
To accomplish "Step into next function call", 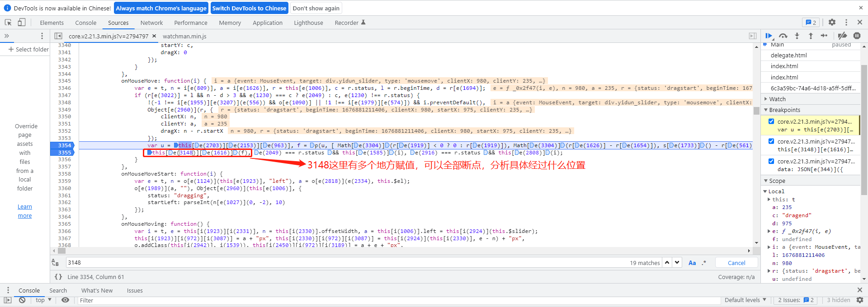I will coord(797,36).
